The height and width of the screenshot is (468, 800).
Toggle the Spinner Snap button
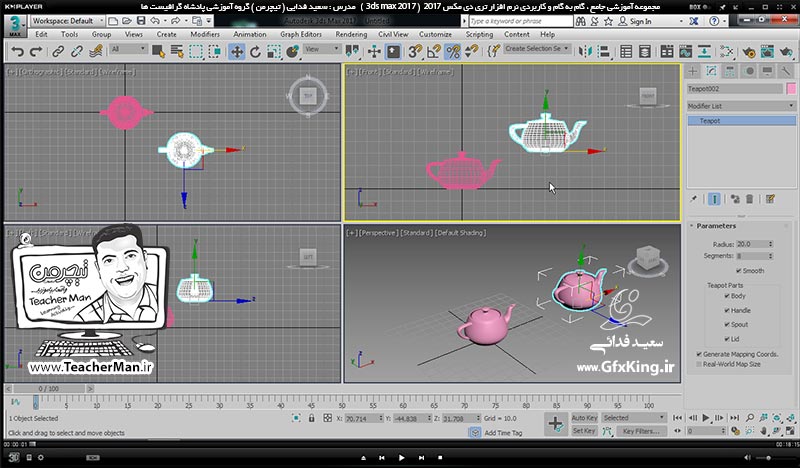click(472, 52)
